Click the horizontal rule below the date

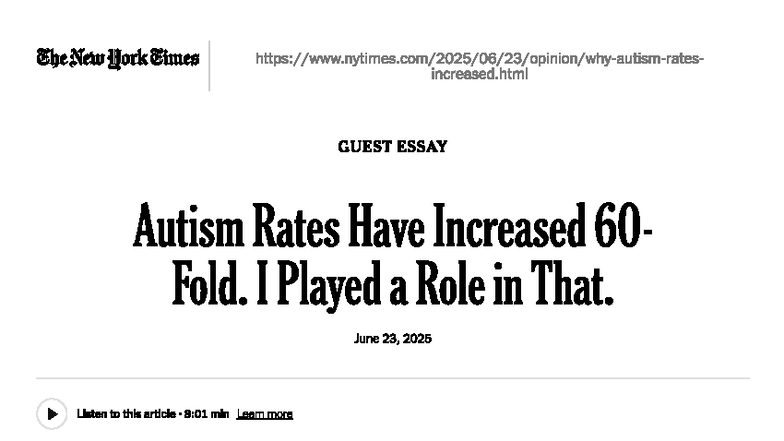pos(392,379)
